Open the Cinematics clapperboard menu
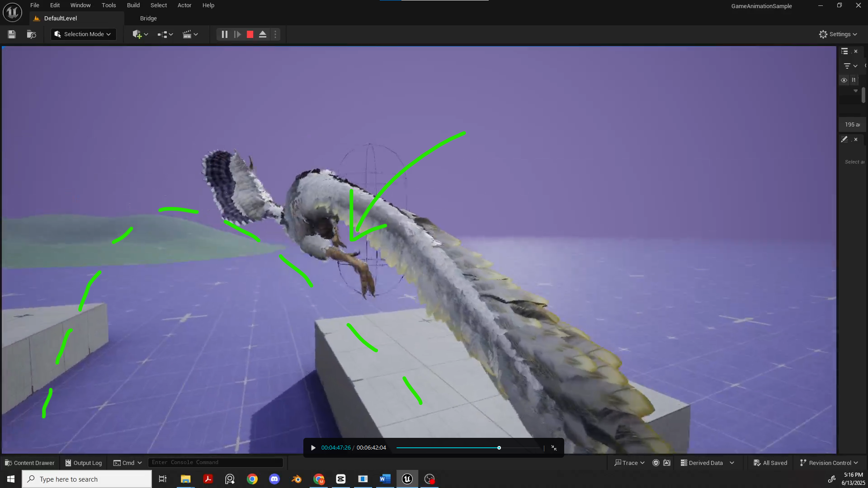This screenshot has width=868, height=488. coord(190,34)
